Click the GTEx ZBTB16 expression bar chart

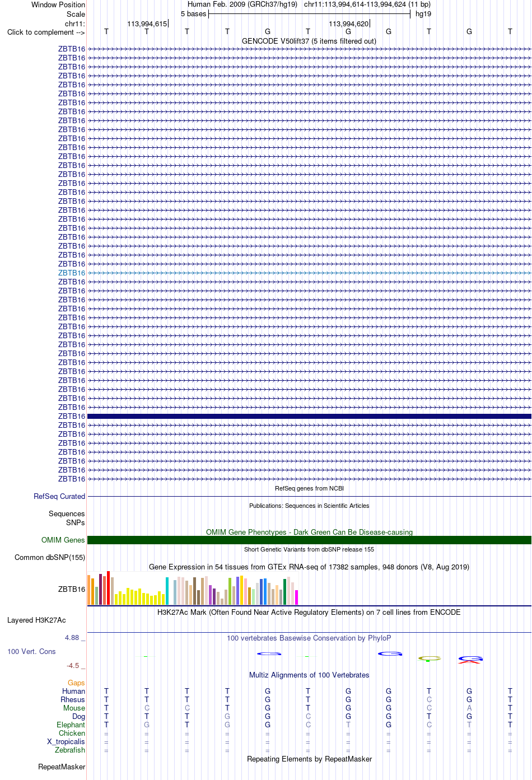(193, 588)
